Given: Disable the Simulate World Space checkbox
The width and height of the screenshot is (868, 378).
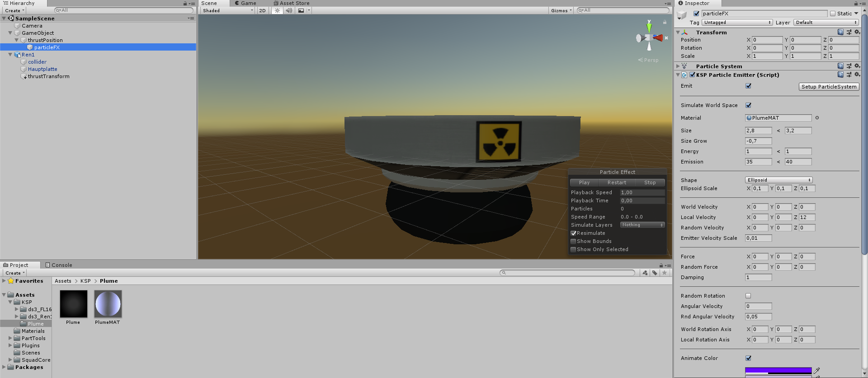Looking at the screenshot, I should point(748,105).
